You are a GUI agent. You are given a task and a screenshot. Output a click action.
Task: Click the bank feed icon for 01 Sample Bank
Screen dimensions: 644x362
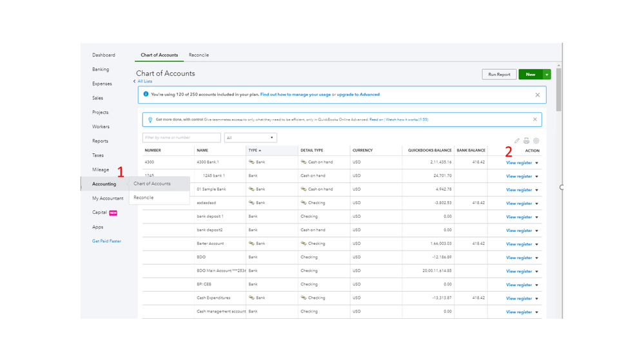[251, 189]
